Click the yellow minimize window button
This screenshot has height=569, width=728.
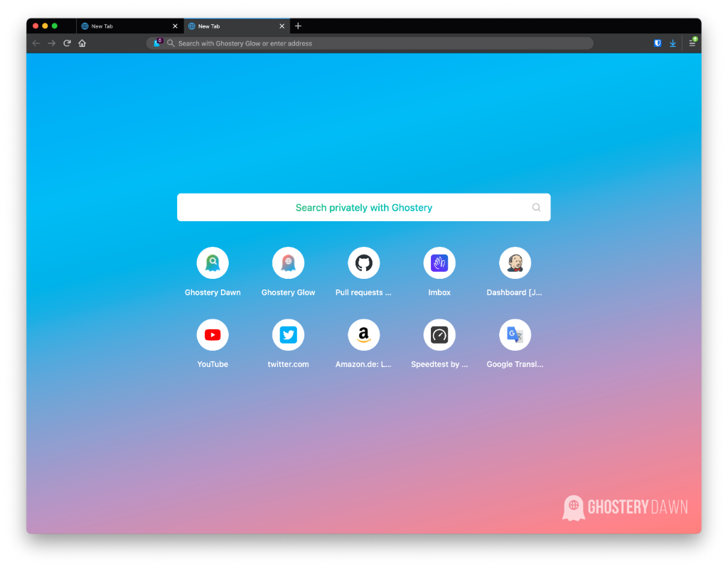point(45,26)
